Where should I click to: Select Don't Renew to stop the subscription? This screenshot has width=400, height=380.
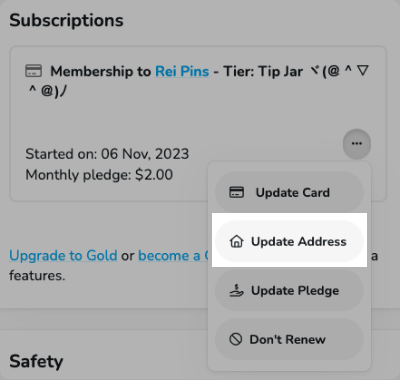click(x=289, y=339)
